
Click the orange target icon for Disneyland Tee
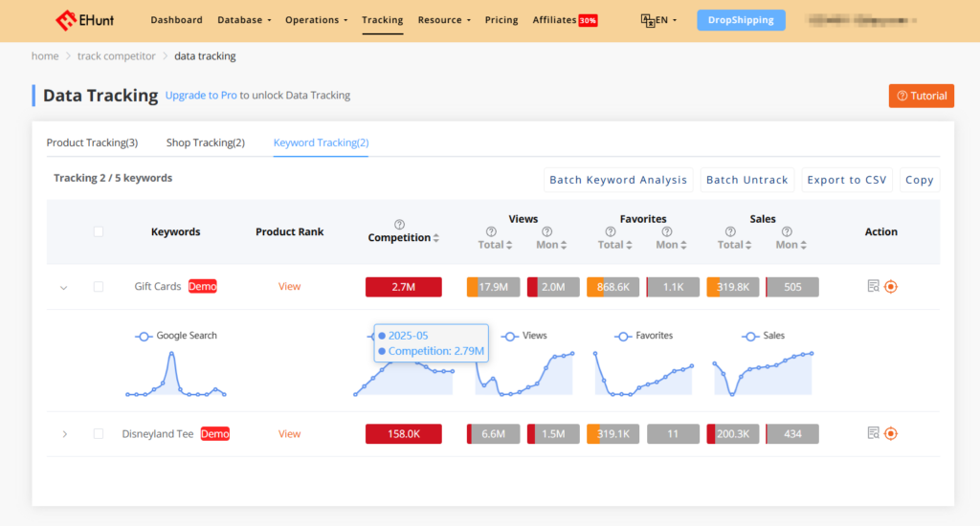point(891,433)
